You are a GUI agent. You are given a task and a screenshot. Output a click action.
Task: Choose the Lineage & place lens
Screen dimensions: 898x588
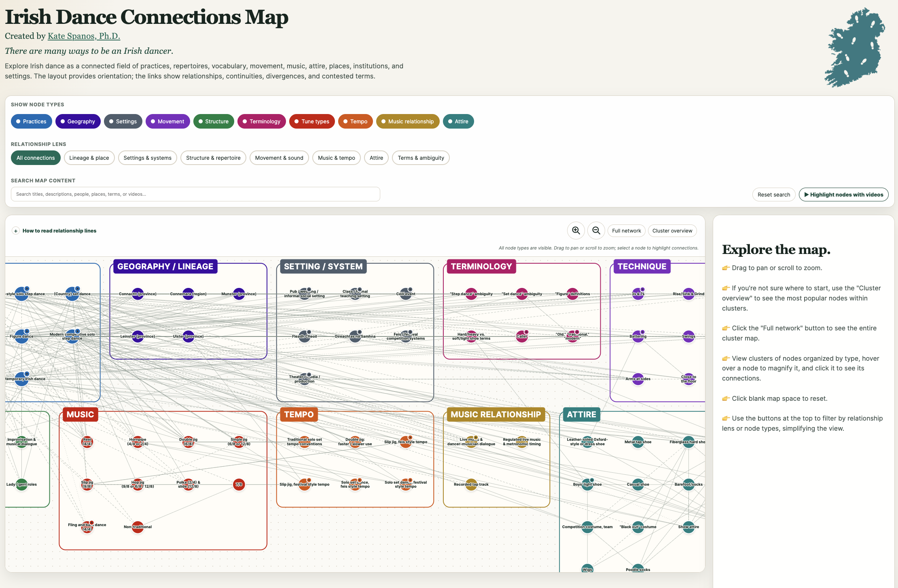(x=89, y=158)
